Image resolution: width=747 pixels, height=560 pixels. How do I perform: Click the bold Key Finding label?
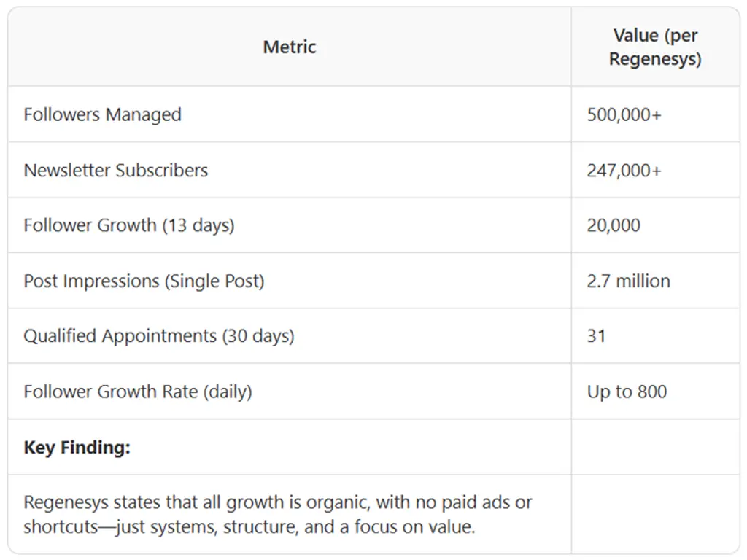77,447
